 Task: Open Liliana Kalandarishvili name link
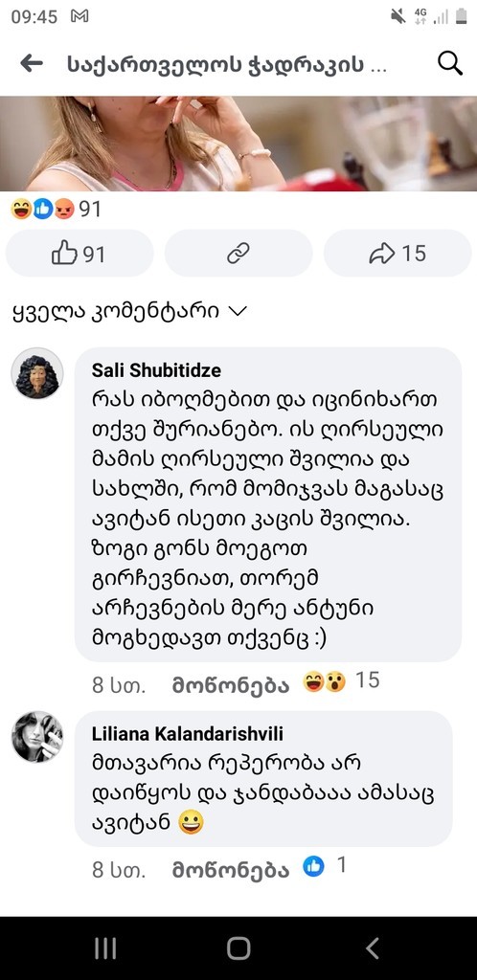(x=187, y=733)
